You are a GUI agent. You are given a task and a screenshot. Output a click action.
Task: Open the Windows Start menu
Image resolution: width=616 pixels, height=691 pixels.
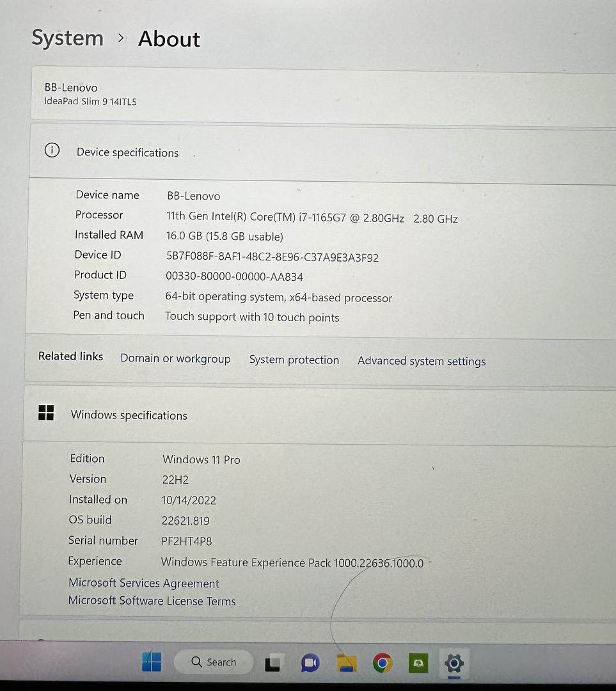[152, 662]
